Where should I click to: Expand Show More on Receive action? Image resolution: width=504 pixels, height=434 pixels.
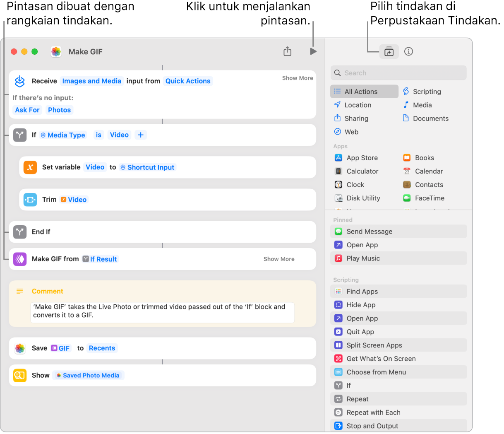point(298,78)
